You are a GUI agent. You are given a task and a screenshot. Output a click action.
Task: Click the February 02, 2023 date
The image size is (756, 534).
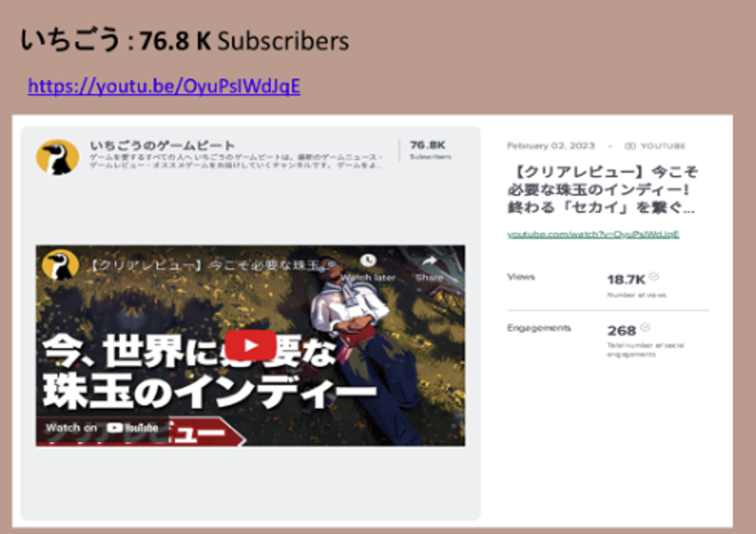tap(551, 146)
